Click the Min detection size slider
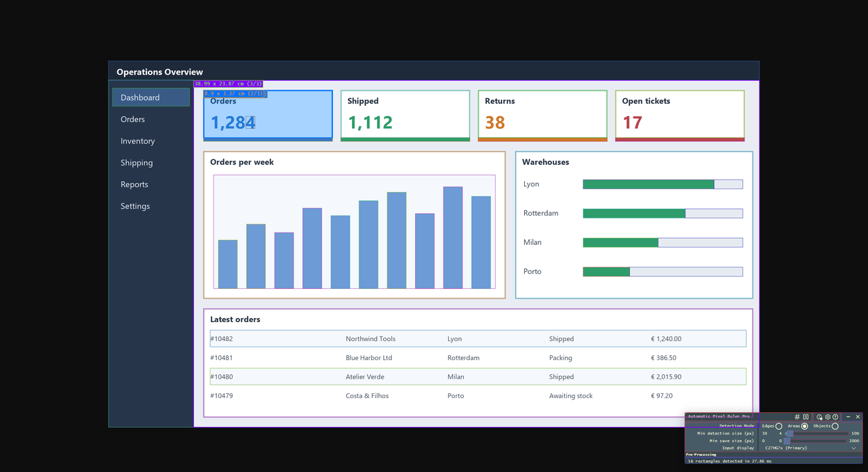Screen dimensions: 868x472 coord(816,433)
